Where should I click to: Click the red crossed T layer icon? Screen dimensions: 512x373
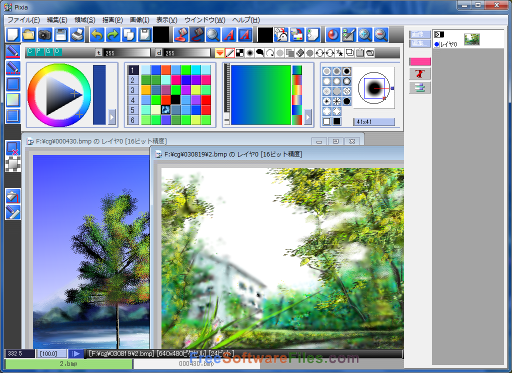(420, 74)
